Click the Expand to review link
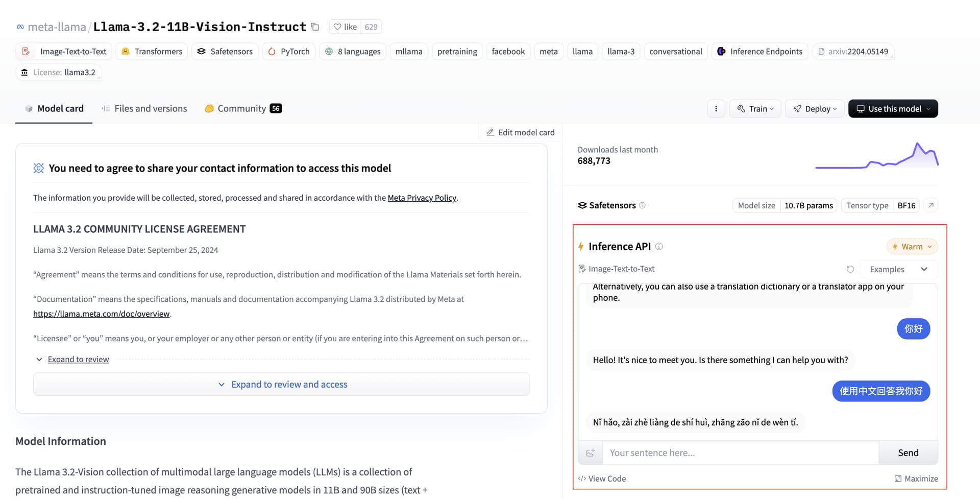This screenshot has height=499, width=980. [x=78, y=359]
